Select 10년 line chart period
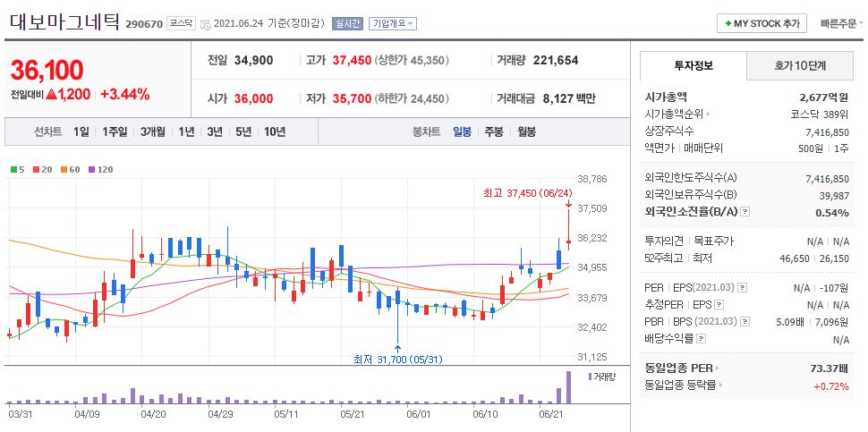This screenshot has height=432, width=868. tap(275, 132)
